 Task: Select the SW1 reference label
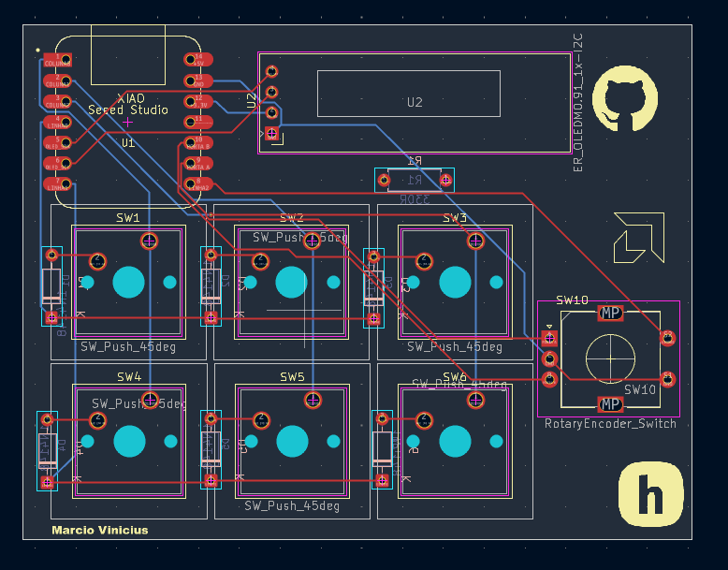pyautogui.click(x=127, y=218)
